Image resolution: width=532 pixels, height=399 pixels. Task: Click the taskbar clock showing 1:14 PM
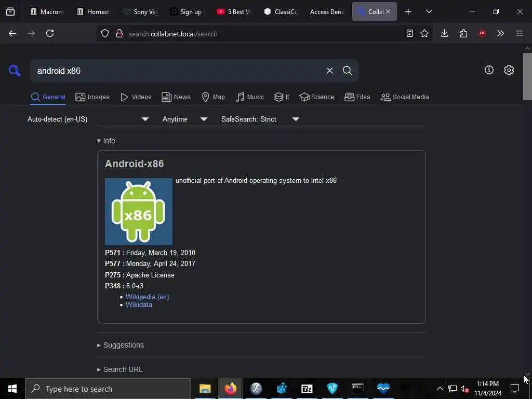coord(488,389)
